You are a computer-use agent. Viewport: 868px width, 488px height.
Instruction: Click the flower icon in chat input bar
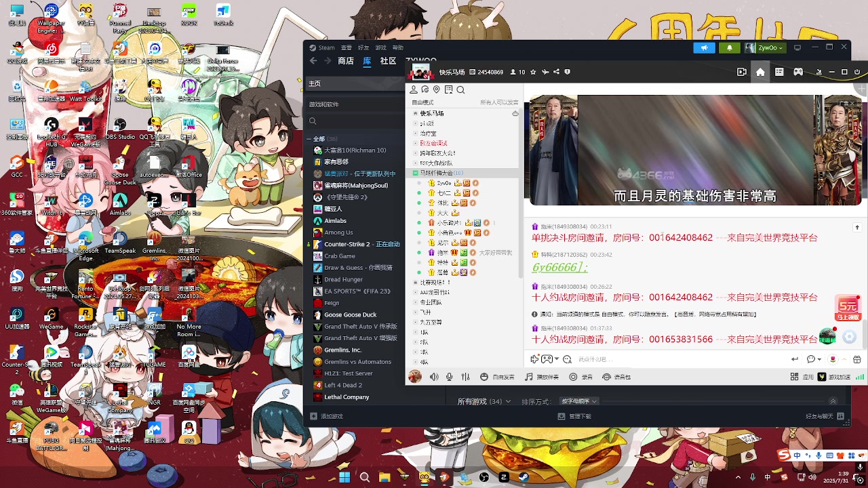pyautogui.click(x=833, y=359)
